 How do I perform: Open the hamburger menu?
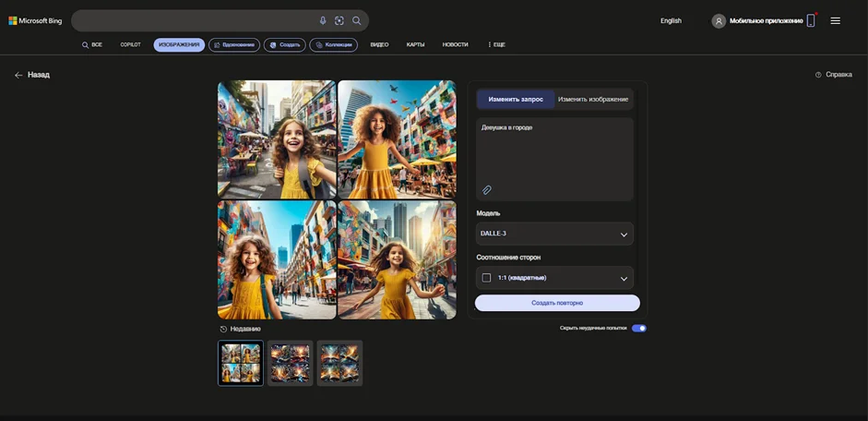(x=836, y=20)
